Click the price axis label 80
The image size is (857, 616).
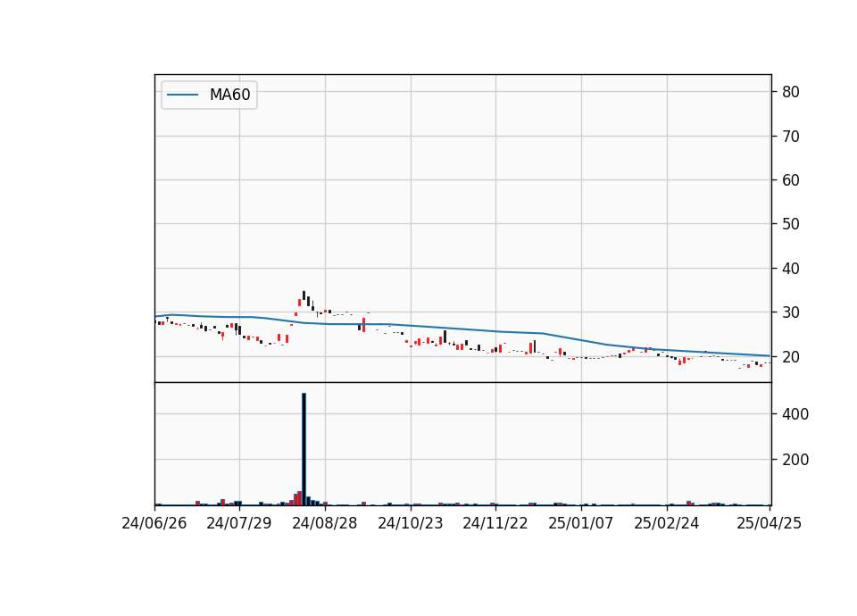coord(790,92)
